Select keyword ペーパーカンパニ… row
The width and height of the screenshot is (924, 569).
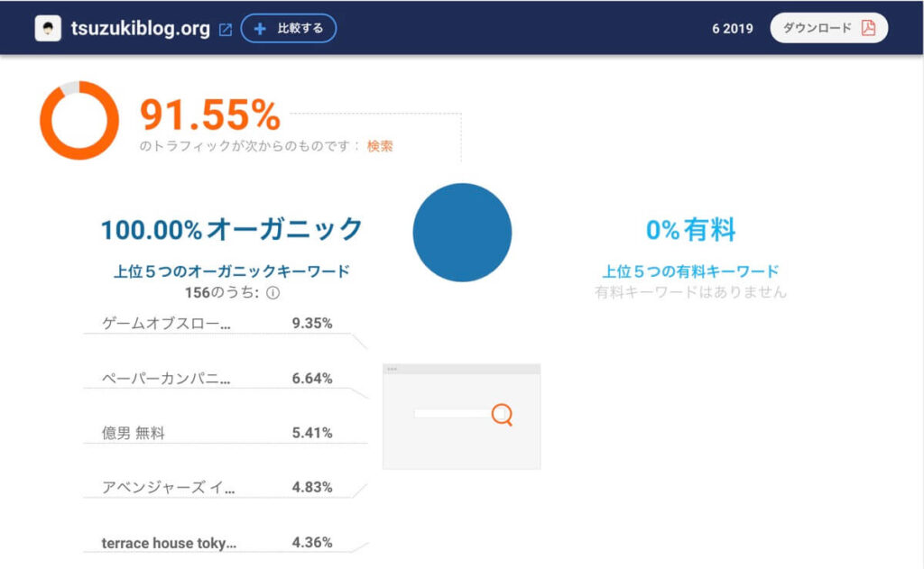coord(217,378)
